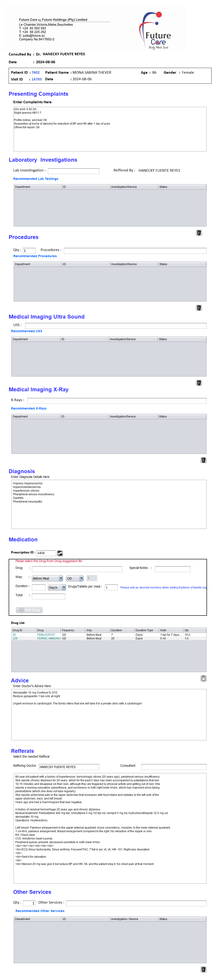
Task: Open Visit ID 14793 link
Action: point(37,79)
